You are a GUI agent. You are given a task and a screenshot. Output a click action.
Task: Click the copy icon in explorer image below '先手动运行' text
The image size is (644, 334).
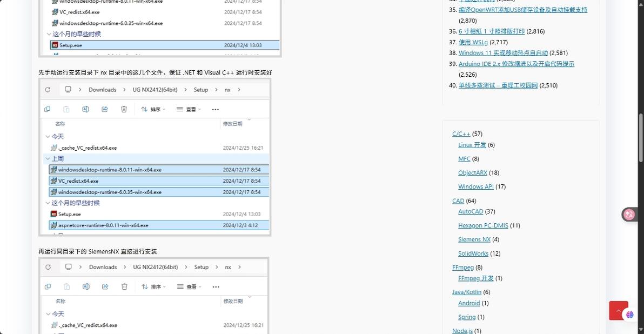pos(47,109)
